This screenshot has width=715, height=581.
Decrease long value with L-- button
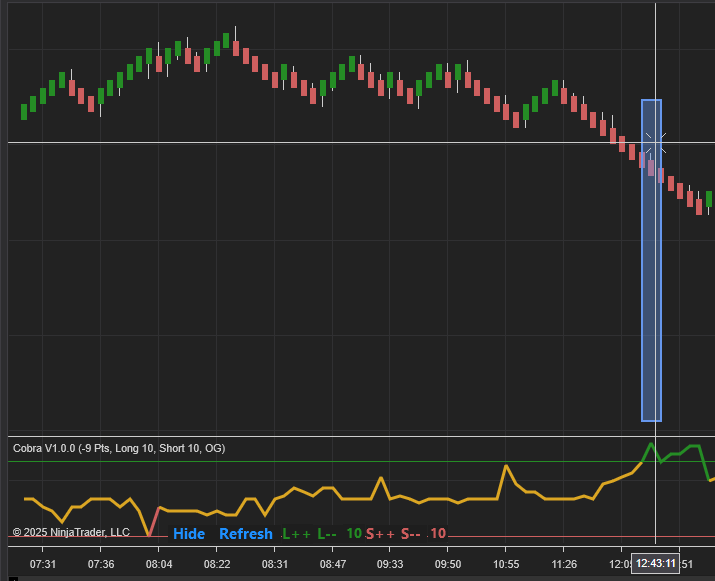[327, 534]
